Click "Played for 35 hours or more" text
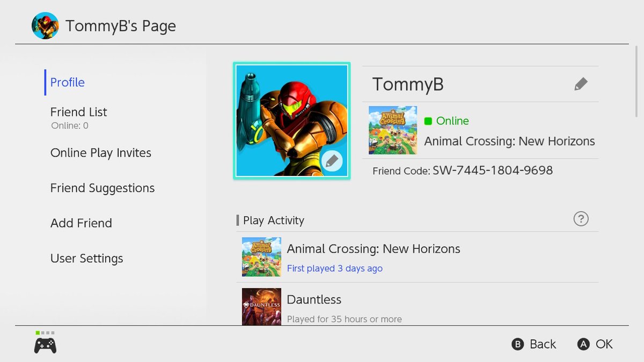The image size is (644, 362). [x=345, y=319]
